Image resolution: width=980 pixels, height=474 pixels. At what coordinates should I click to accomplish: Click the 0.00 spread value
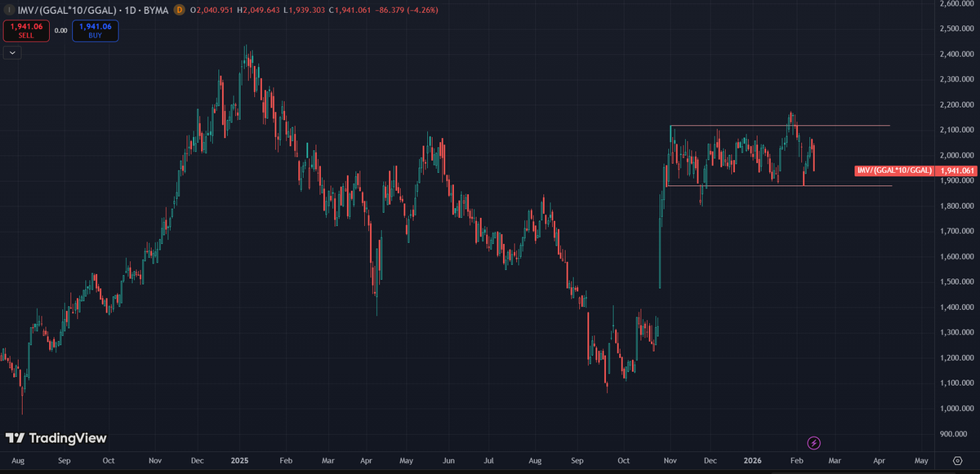click(x=60, y=31)
